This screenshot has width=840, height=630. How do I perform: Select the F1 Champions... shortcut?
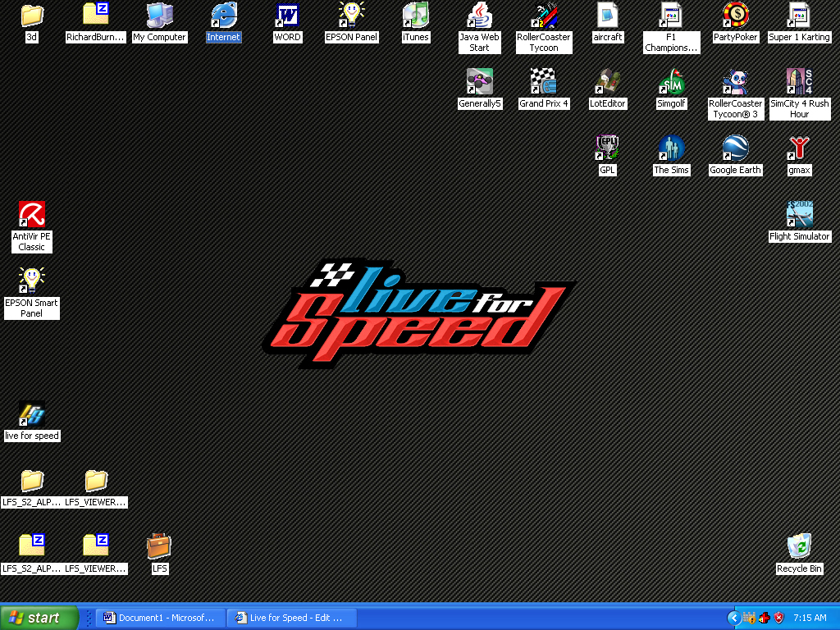pos(671,16)
